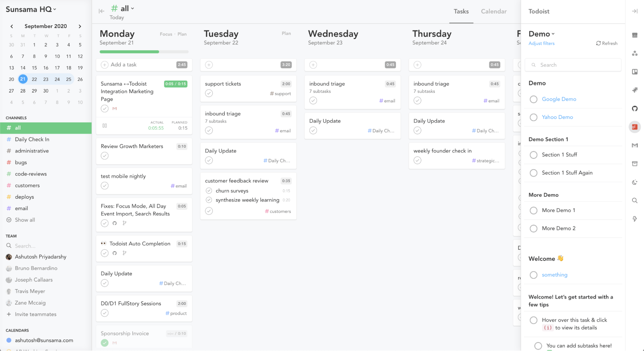Click the Todoist search field
Image resolution: width=644 pixels, height=351 pixels.
(573, 65)
